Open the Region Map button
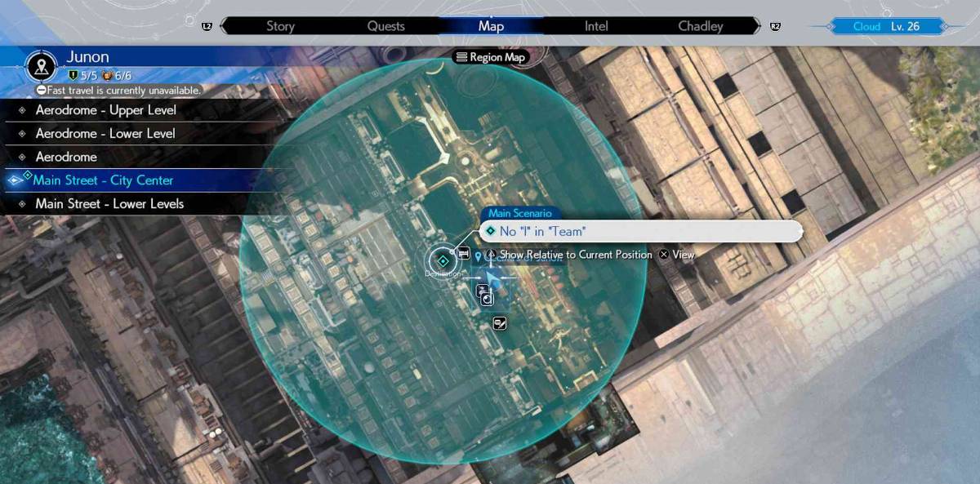The image size is (980, 484). coord(491,57)
